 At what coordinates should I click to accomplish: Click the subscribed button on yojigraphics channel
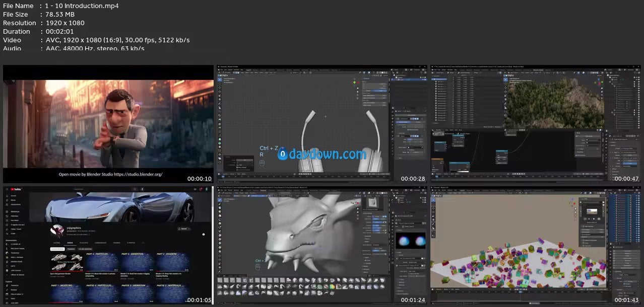tap(184, 229)
